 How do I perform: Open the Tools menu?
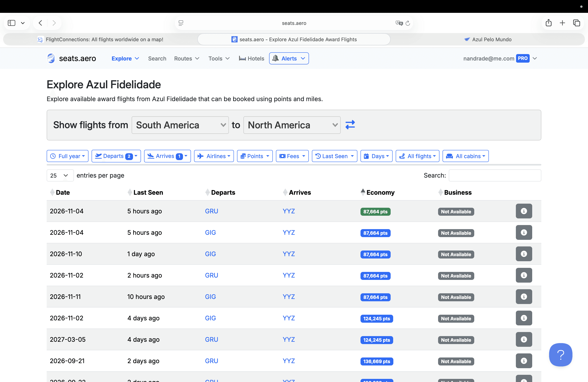pos(219,59)
